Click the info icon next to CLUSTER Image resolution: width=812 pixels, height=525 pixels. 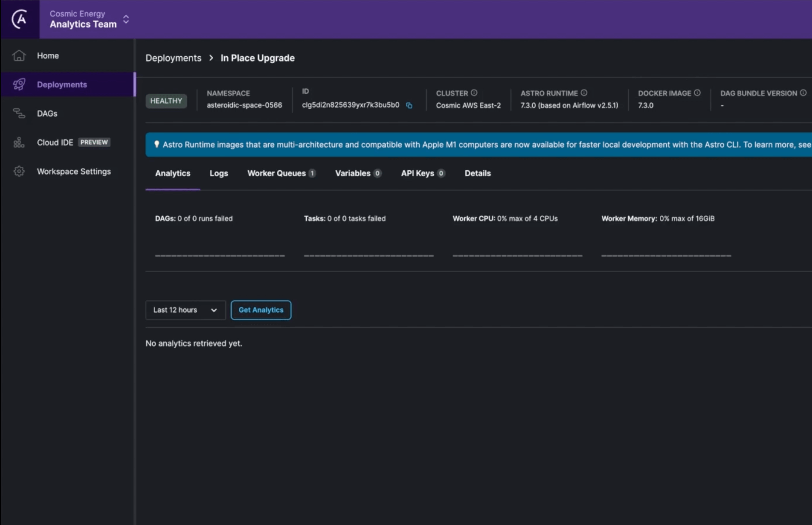pos(474,93)
